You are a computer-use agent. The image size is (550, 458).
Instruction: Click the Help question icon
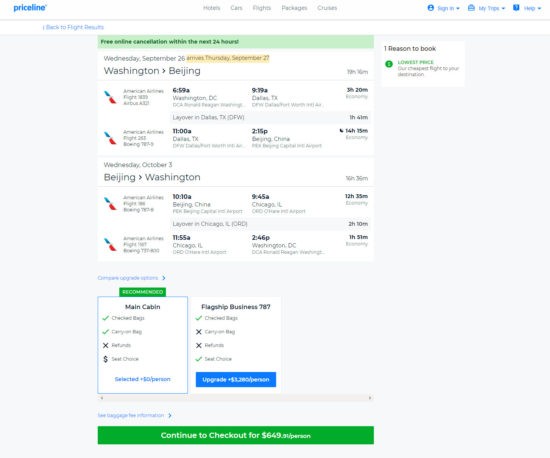[x=516, y=8]
